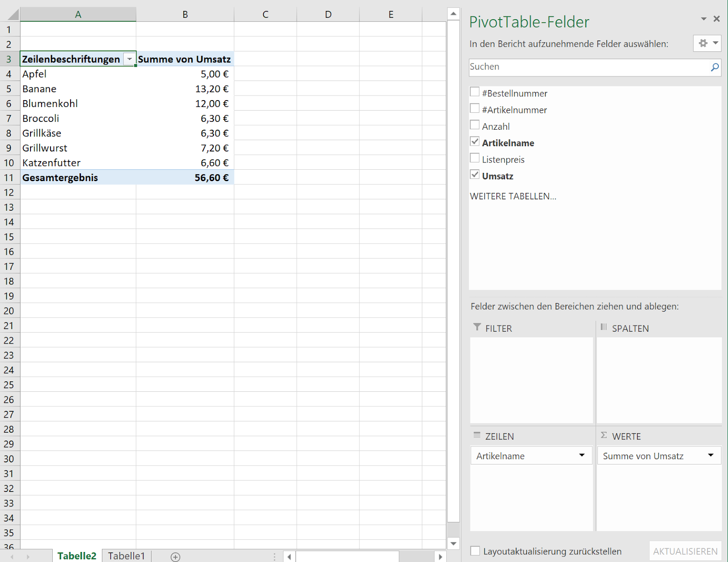Switch to the Tabelle1 sheet tab
The image size is (728, 562).
pos(126,556)
